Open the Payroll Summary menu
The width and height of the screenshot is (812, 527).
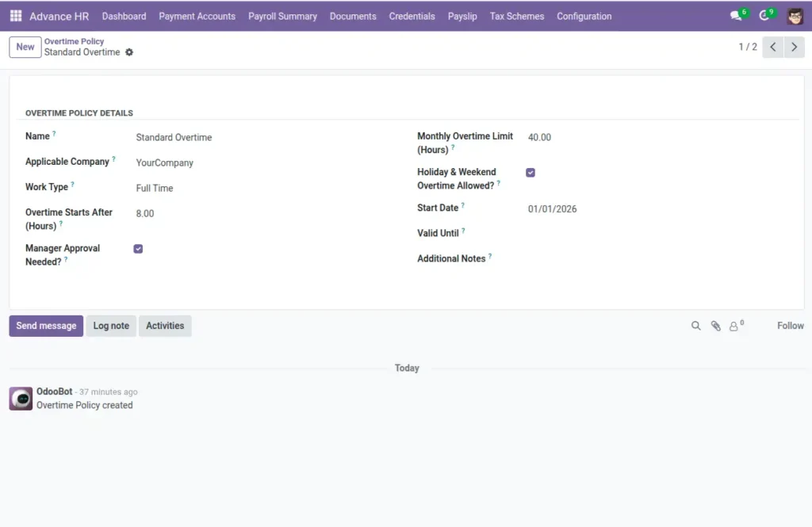[x=282, y=16]
